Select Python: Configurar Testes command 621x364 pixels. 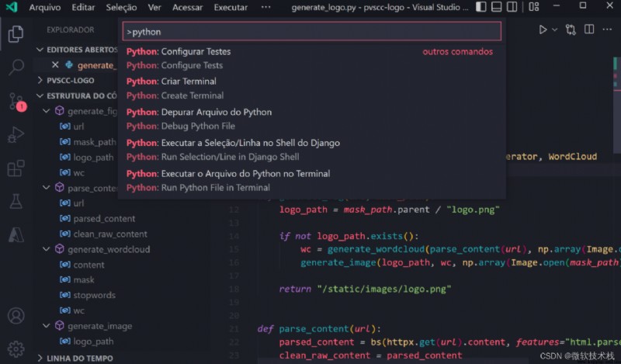point(312,58)
